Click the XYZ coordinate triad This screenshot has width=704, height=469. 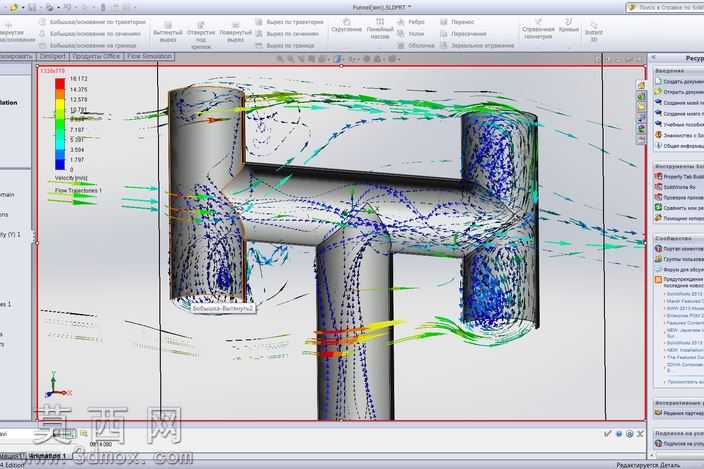coord(57,385)
